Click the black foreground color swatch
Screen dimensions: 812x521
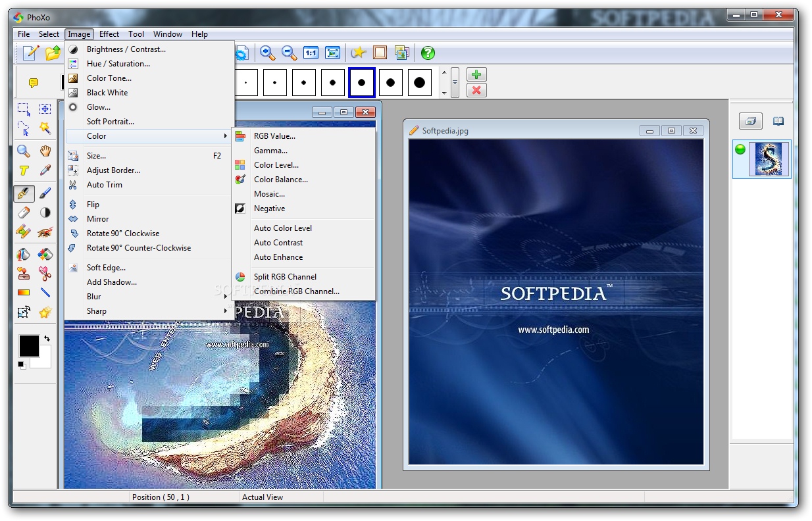(29, 345)
